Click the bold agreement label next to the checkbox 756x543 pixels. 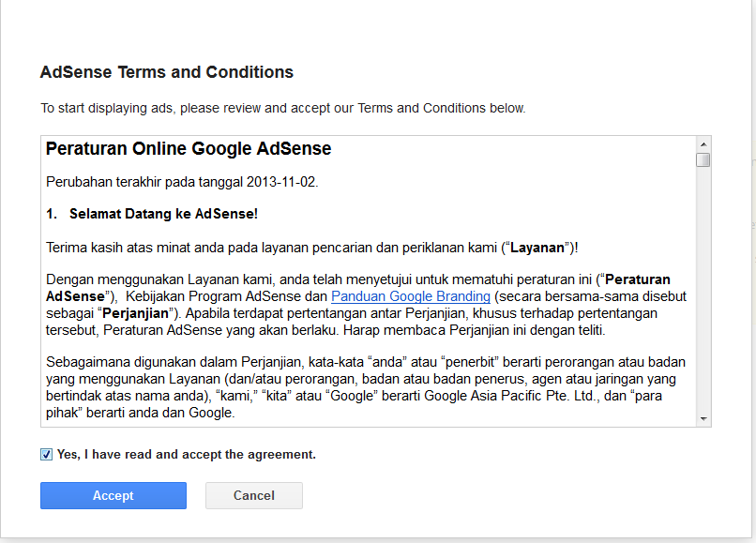pyautogui.click(x=186, y=454)
